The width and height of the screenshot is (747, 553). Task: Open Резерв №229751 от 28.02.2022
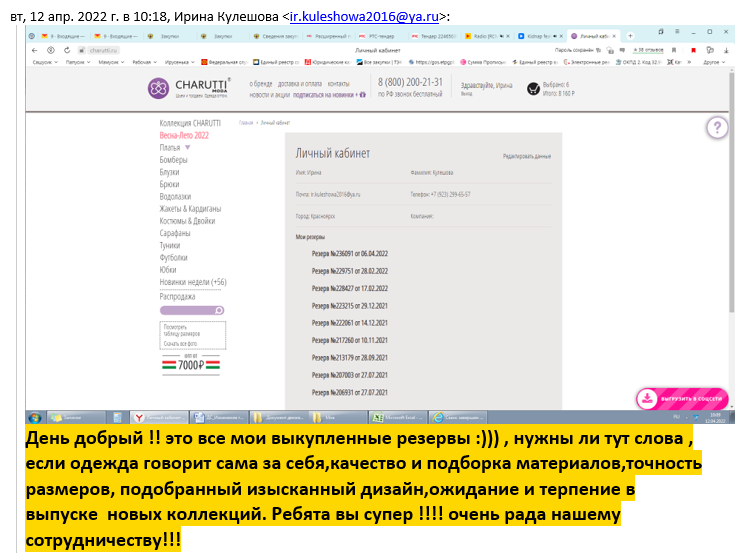click(350, 271)
